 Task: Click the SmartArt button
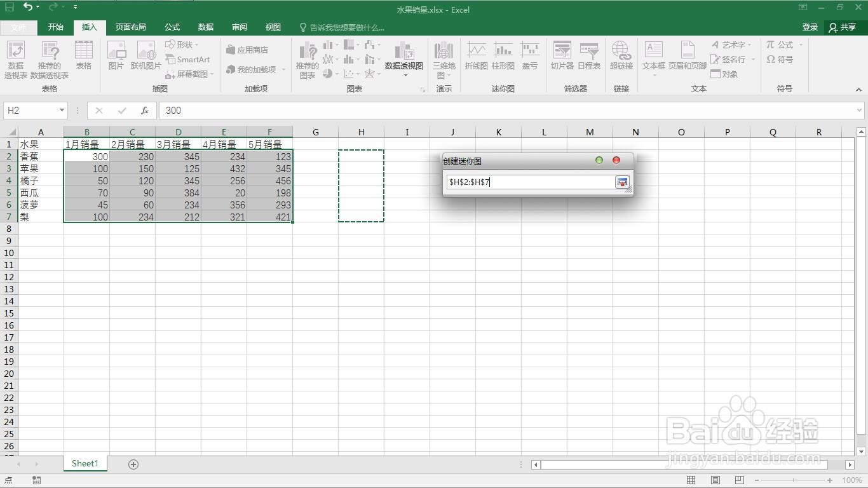[187, 59]
